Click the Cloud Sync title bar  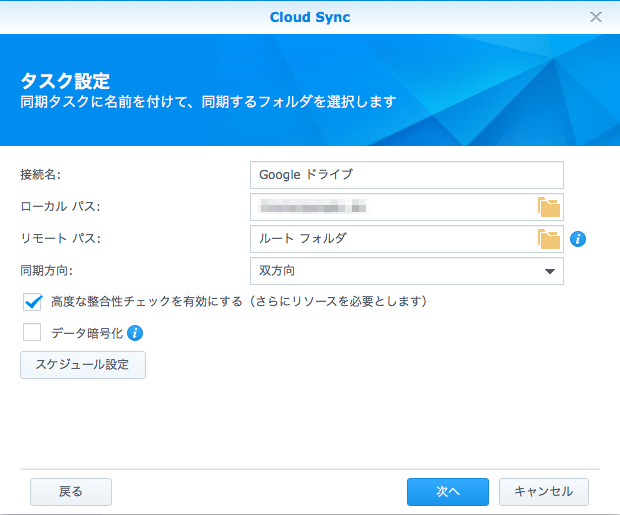click(310, 17)
